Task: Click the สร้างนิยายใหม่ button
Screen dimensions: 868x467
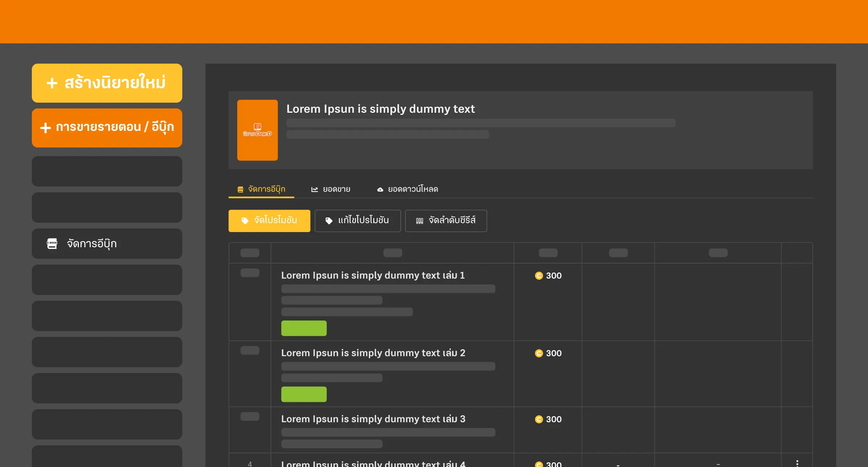Action: pos(107,83)
